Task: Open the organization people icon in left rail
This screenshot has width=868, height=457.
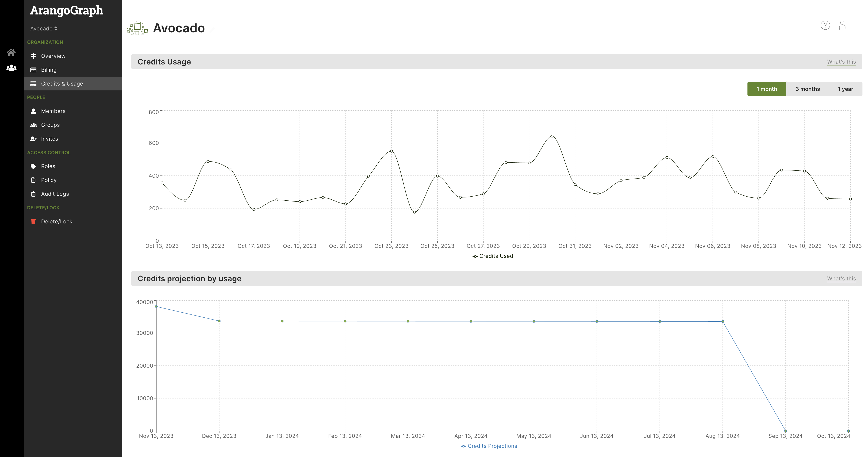Action: point(11,68)
